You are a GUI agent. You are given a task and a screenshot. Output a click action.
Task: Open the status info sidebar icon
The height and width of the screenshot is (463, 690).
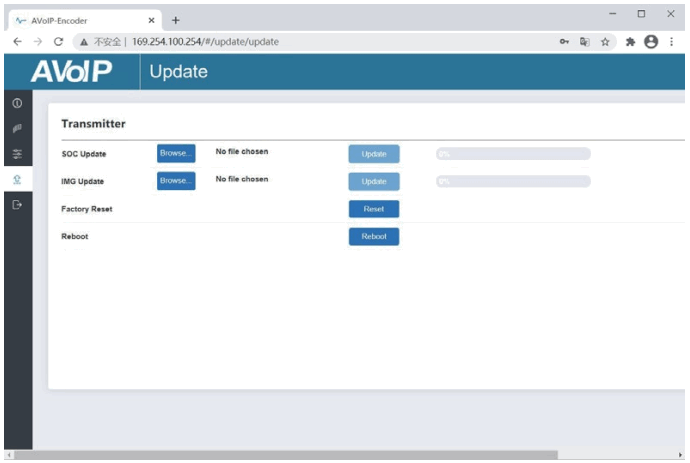pos(17,103)
